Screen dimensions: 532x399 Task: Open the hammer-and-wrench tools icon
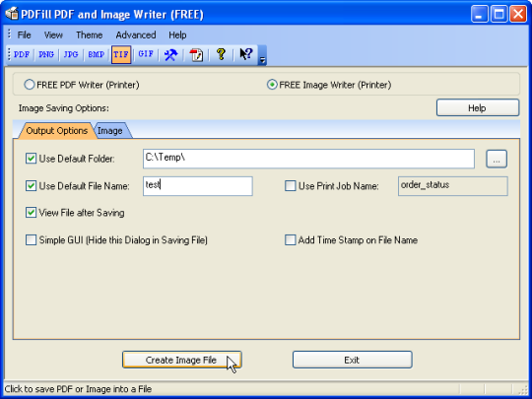coord(170,54)
